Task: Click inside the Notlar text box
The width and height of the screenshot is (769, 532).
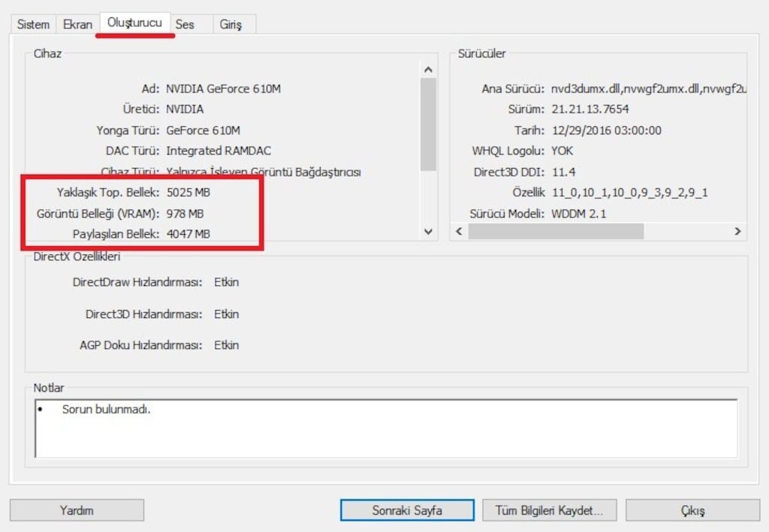Action: point(386,428)
